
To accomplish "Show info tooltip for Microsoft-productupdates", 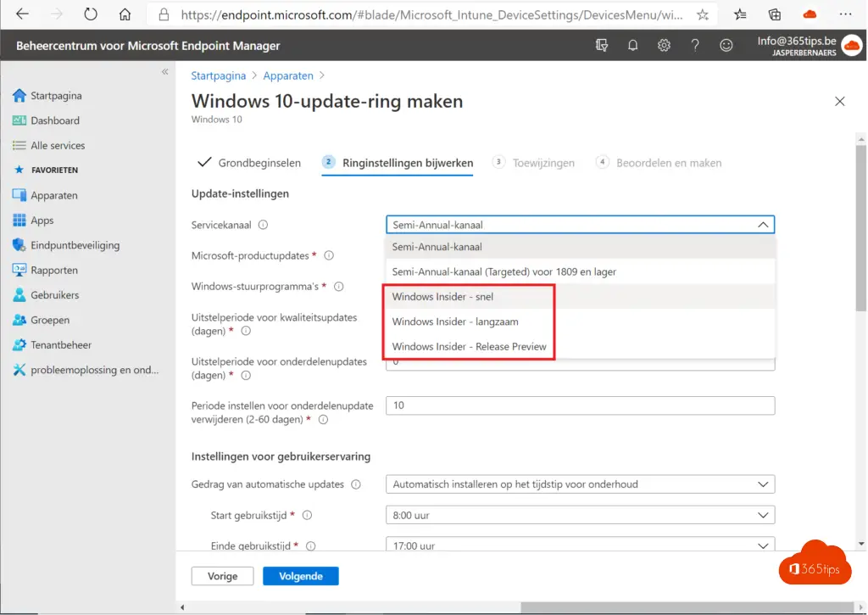I will click(329, 255).
